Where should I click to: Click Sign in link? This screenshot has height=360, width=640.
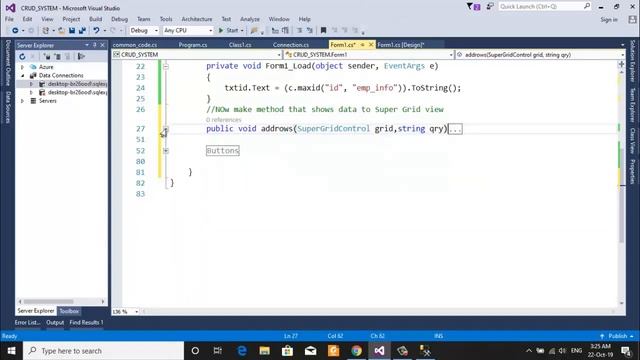(x=609, y=20)
